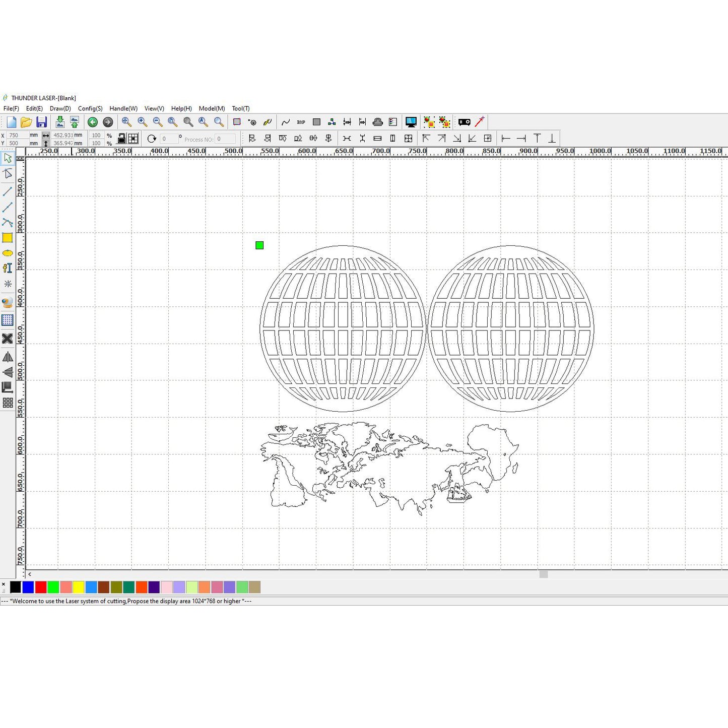
Task: Activate the text tool
Action: click(x=8, y=268)
